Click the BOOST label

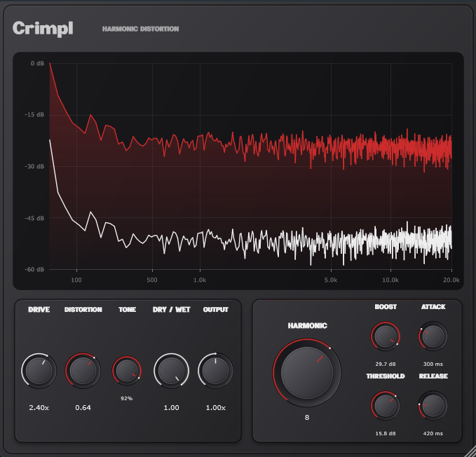coord(386,307)
